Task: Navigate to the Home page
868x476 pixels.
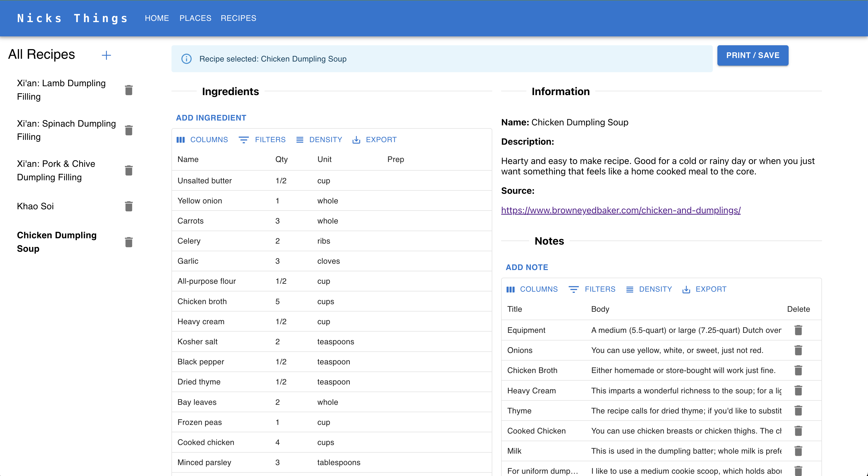Action: [x=157, y=18]
